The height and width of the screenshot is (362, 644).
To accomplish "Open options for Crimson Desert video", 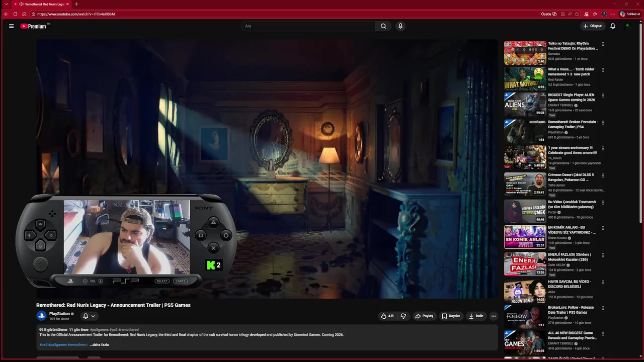I will [x=603, y=175].
